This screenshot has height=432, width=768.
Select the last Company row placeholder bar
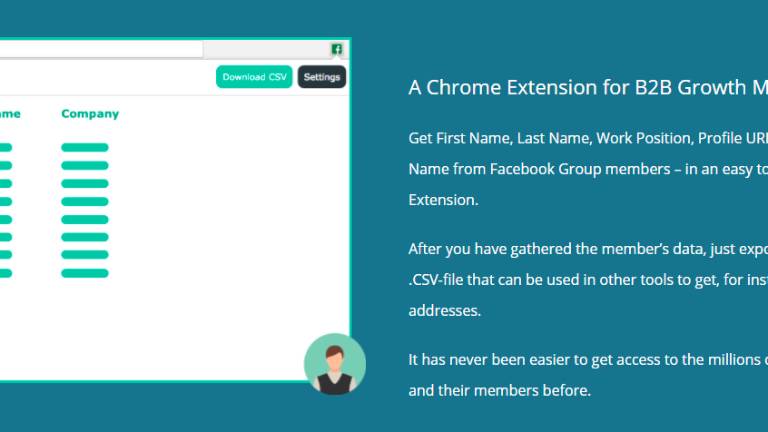[85, 272]
